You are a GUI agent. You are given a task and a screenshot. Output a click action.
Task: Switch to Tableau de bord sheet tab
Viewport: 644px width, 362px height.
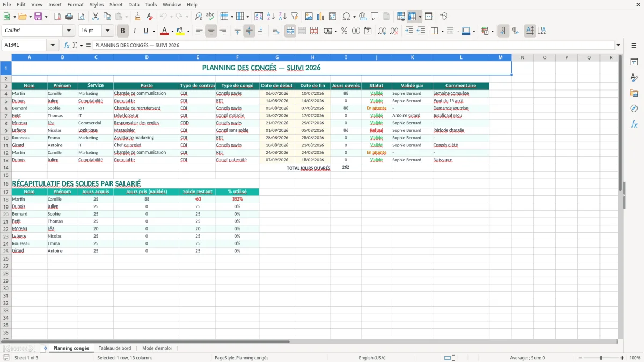click(x=115, y=348)
